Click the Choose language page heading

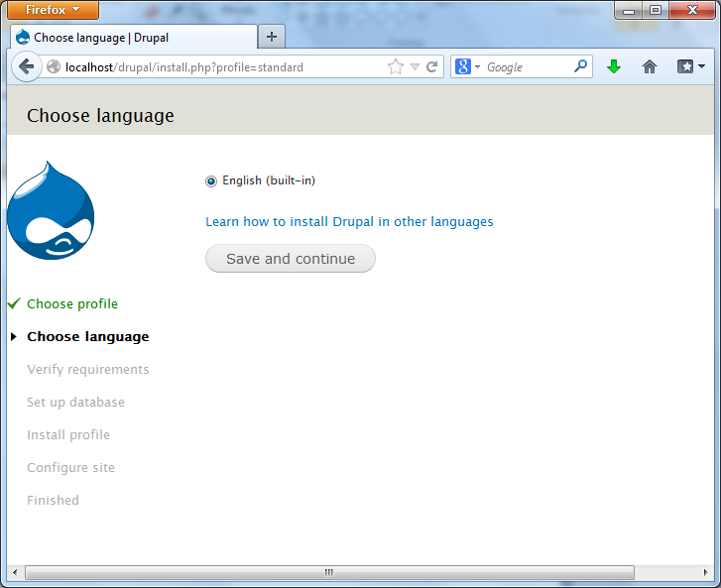point(100,115)
